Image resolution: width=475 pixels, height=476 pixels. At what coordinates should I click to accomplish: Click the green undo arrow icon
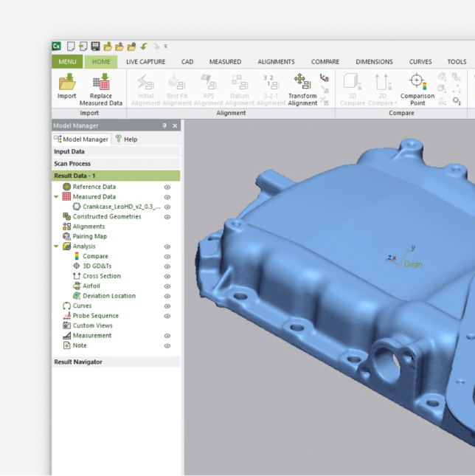[145, 46]
